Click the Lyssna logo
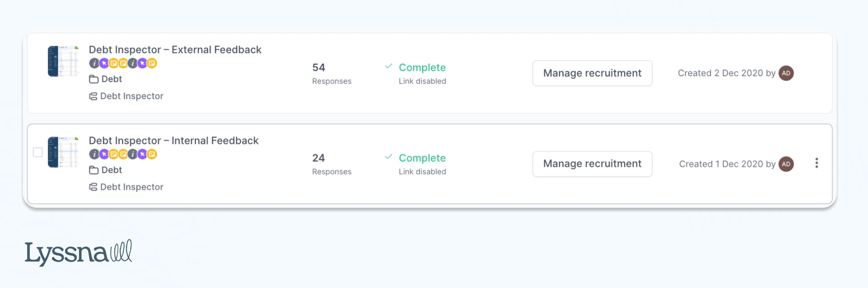The width and height of the screenshot is (868, 288). click(78, 253)
